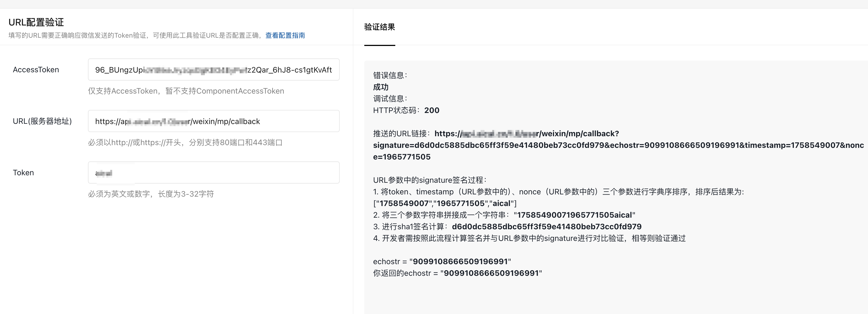The width and height of the screenshot is (868, 314).
Task: Click the HTTP状态码 200 value
Action: [x=431, y=110]
